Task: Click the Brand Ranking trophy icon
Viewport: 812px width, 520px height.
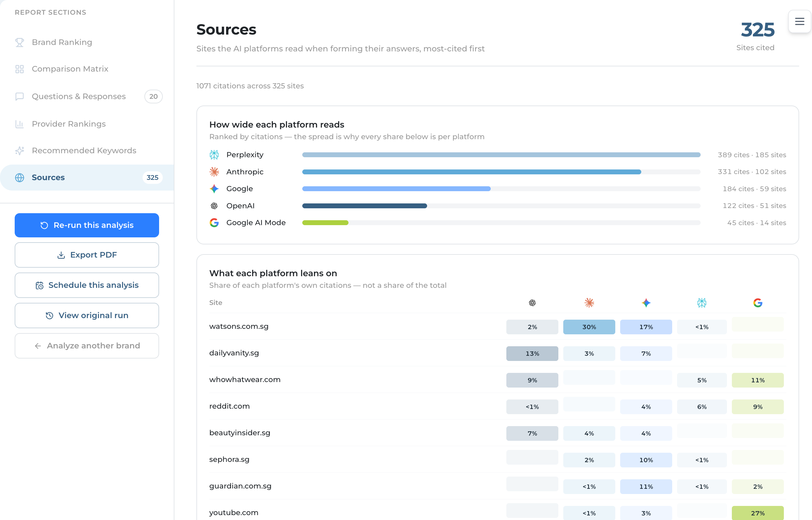Action: [x=20, y=42]
